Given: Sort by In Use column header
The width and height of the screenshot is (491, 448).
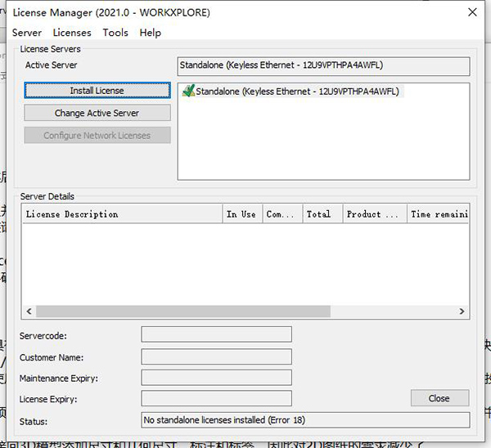Looking at the screenshot, I should pos(242,214).
